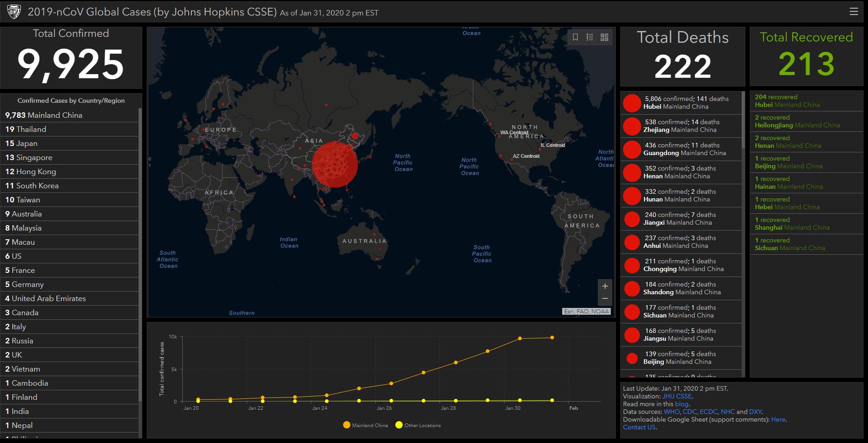Open the hamburger menu in the header
This screenshot has height=443, width=868.
pyautogui.click(x=854, y=11)
